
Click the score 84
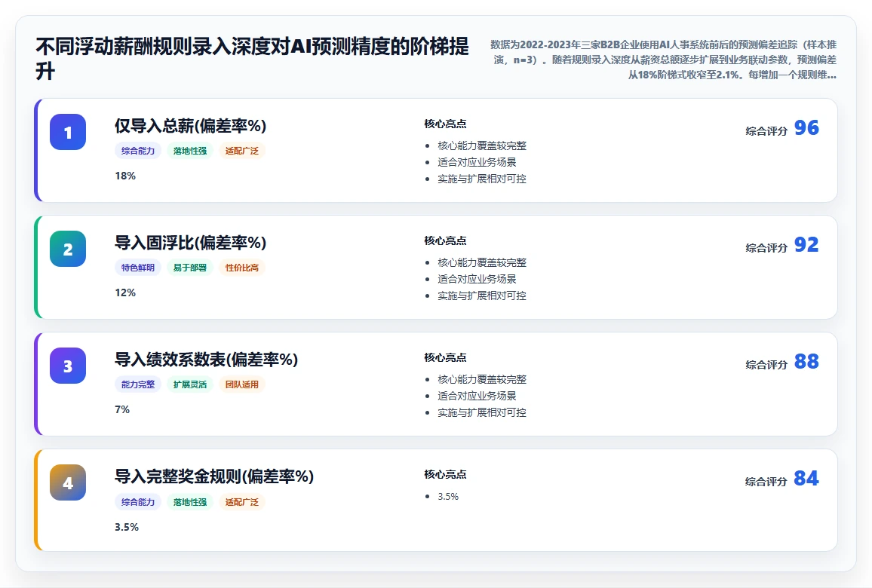point(806,478)
